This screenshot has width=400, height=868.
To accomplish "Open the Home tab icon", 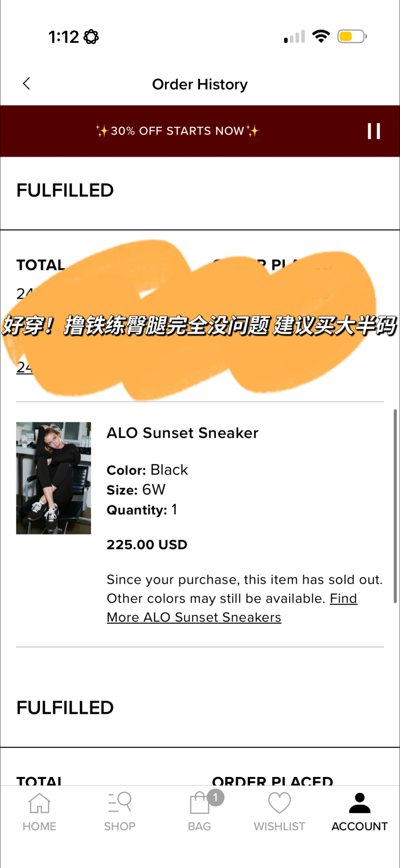I will click(39, 803).
